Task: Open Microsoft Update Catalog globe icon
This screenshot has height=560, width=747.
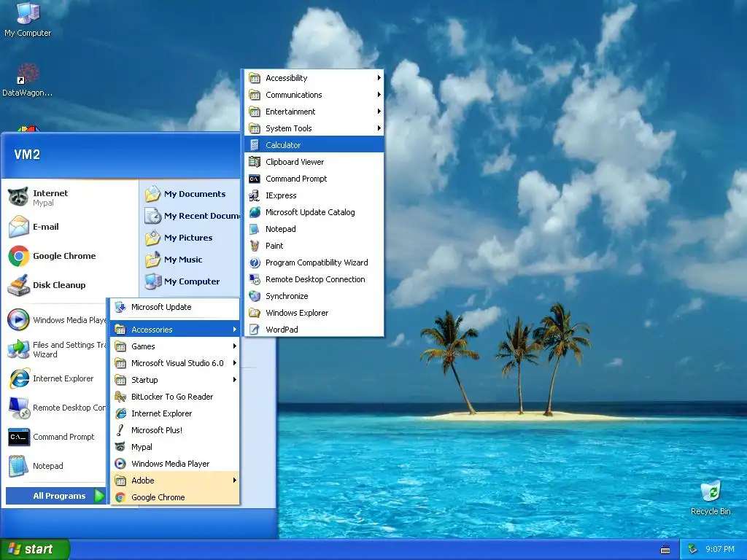Action: (x=255, y=212)
